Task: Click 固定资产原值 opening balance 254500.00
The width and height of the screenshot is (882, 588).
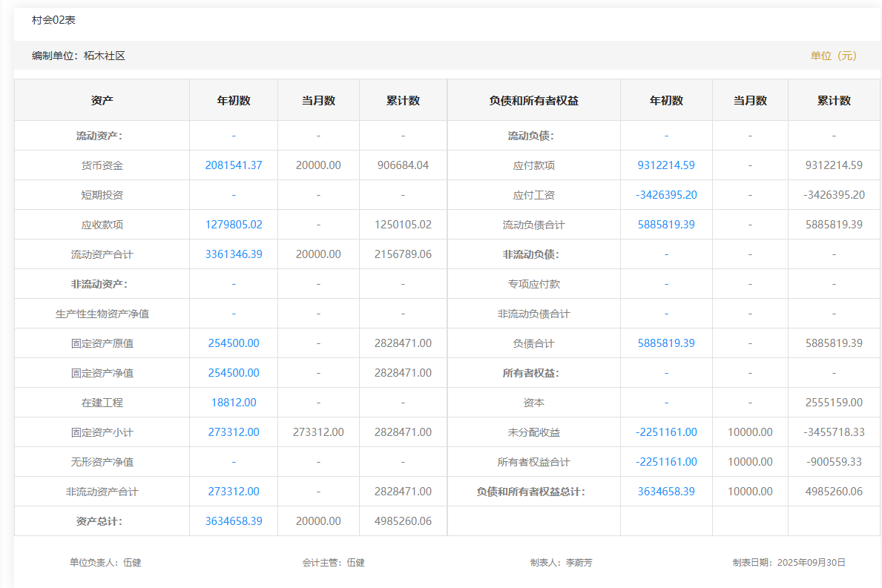Action: pyautogui.click(x=234, y=343)
